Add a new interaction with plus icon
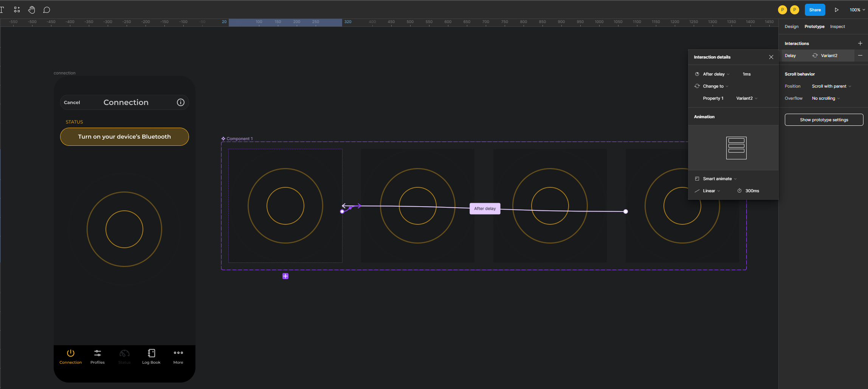 [x=860, y=43]
